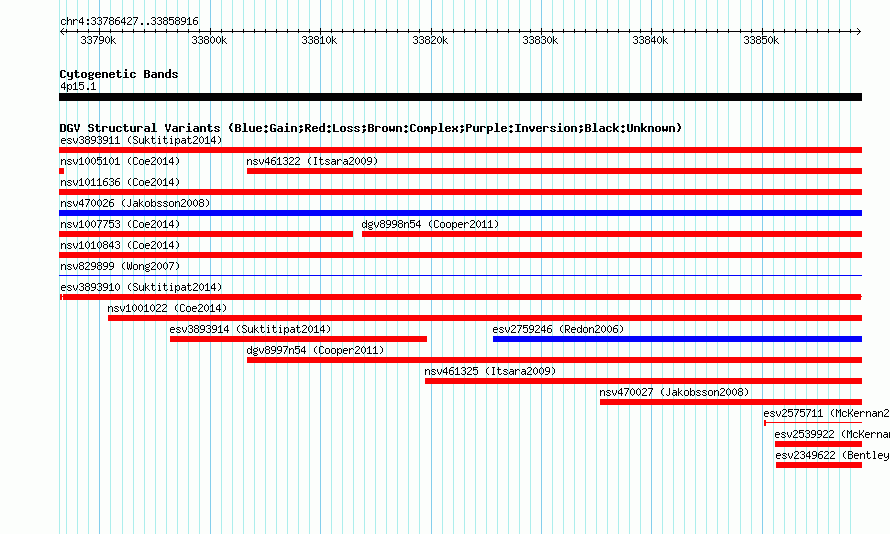Click the red bar under nsv1011636
The image size is (890, 534).
click(460, 192)
